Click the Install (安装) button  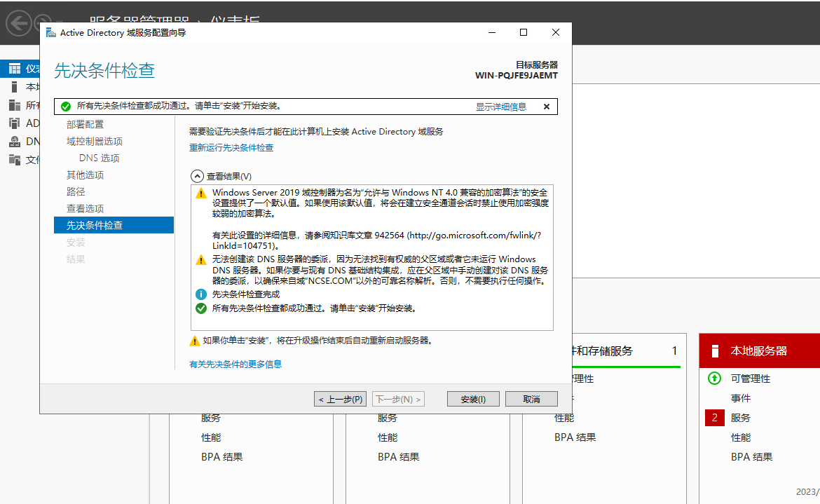click(474, 399)
